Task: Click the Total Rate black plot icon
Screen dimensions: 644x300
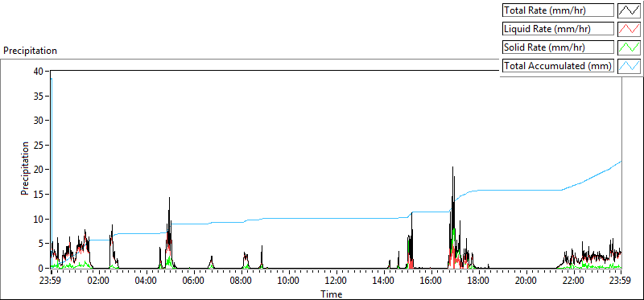Action: point(629,10)
